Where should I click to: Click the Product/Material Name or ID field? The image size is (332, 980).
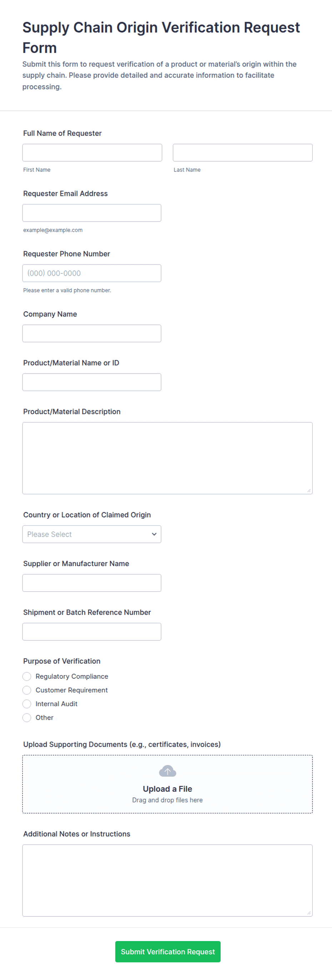(x=91, y=382)
